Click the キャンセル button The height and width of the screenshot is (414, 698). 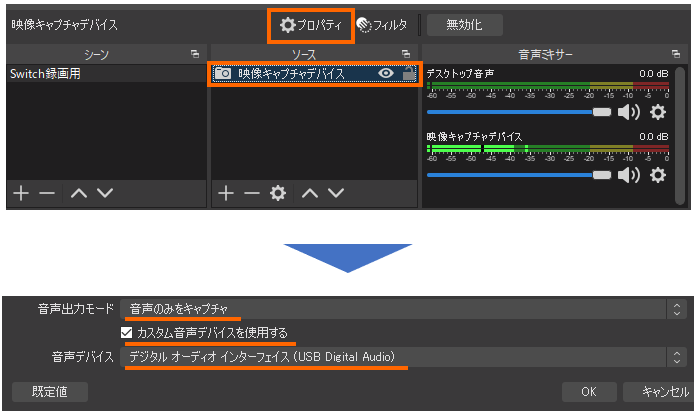[x=659, y=392]
